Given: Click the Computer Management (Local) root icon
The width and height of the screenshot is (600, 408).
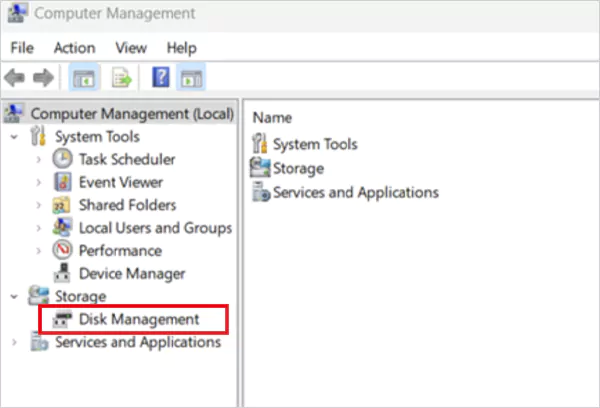Looking at the screenshot, I should point(14,113).
